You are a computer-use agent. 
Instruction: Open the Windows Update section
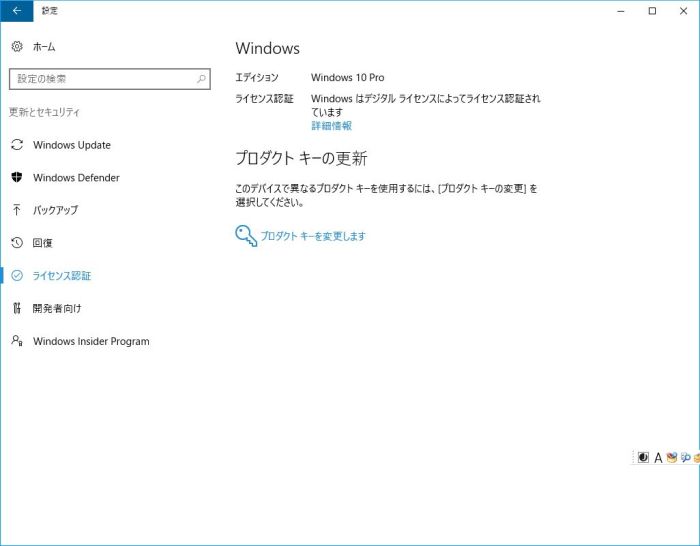pos(71,145)
